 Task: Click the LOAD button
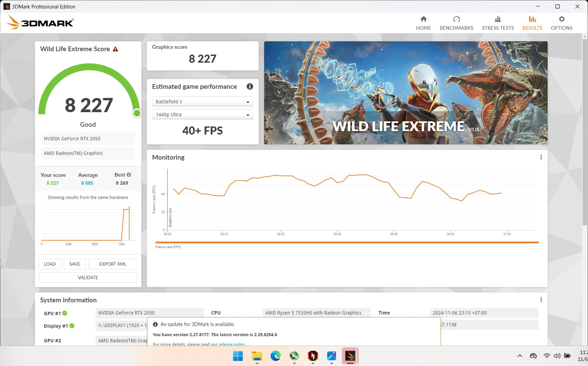(50, 264)
